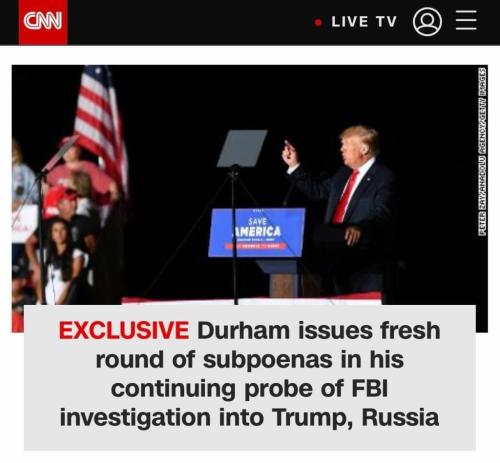
Task: Click the red live indicator dot
Action: coord(318,23)
